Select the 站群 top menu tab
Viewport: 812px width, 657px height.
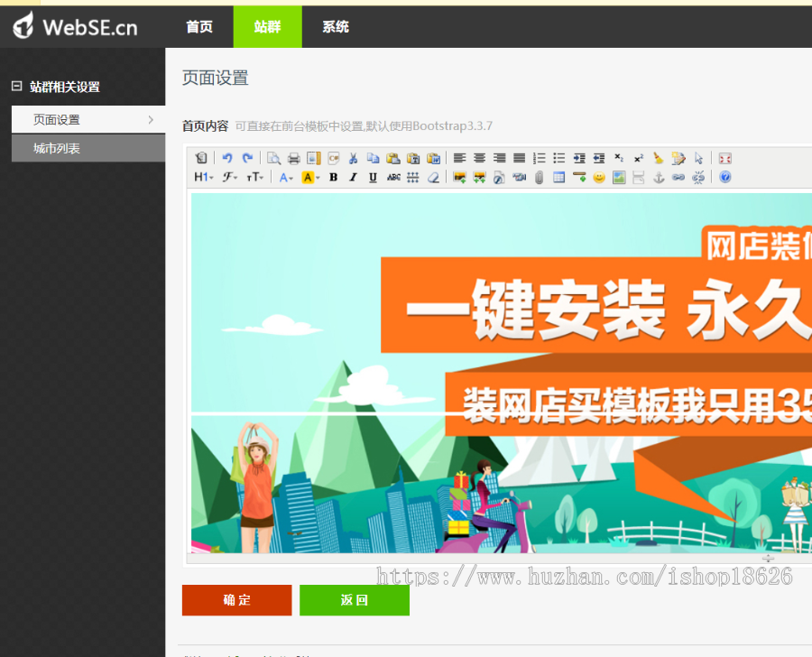(x=268, y=26)
